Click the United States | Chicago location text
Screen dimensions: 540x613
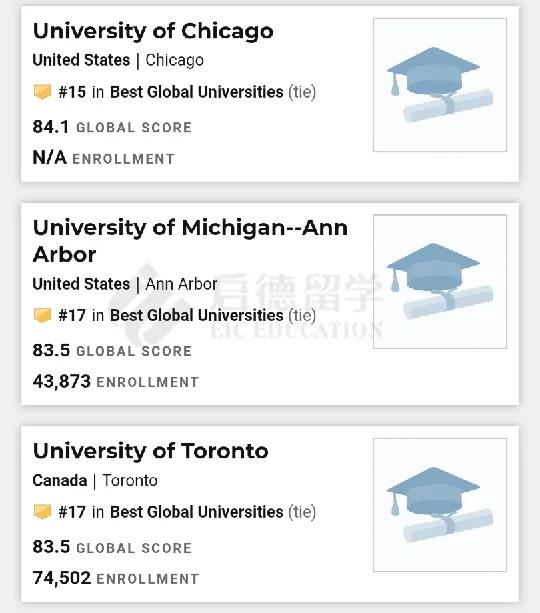118,60
